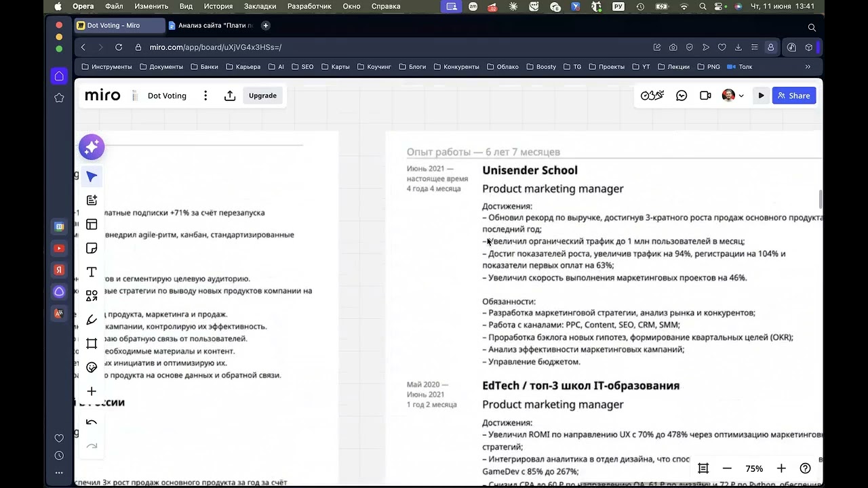Search open tabs magnifier icon
Image resolution: width=868 pixels, height=488 pixels.
click(x=812, y=27)
